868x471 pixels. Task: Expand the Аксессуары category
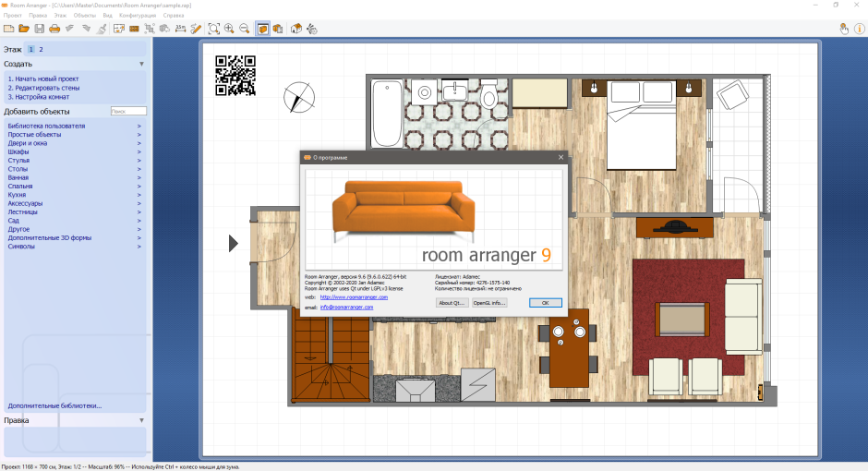pos(74,204)
